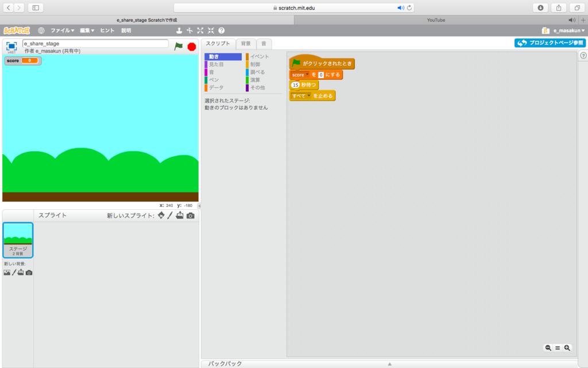Zoom out the scripts area

pos(548,348)
